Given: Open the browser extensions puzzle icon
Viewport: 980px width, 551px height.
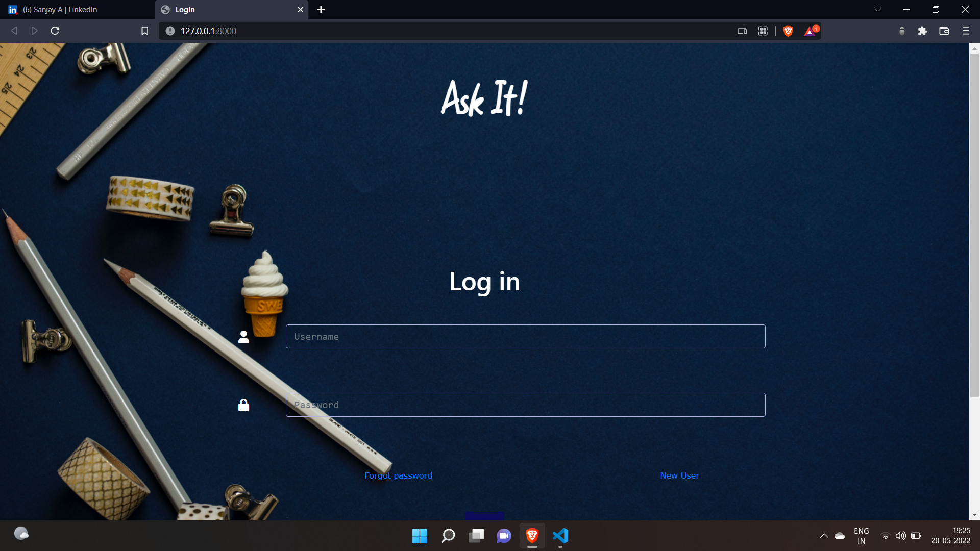Looking at the screenshot, I should point(922,31).
